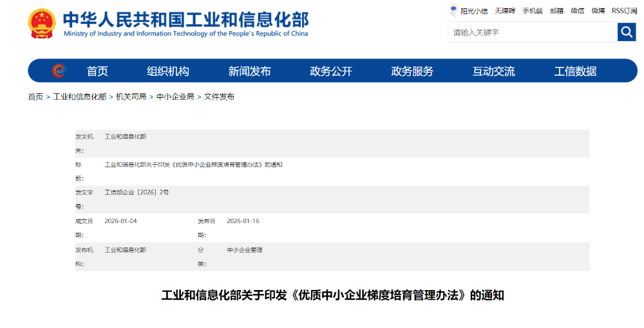Navigate to 中小企业局 breadcrumb
The height and width of the screenshot is (328, 644).
point(175,96)
